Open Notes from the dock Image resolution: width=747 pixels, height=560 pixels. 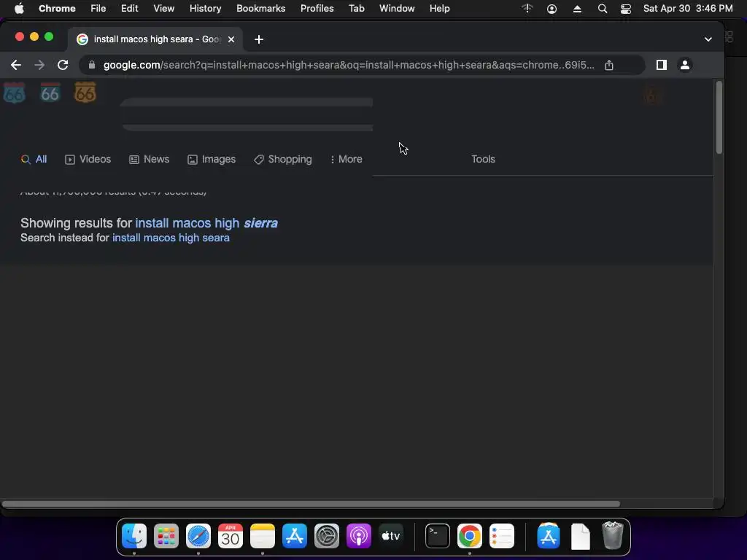263,536
